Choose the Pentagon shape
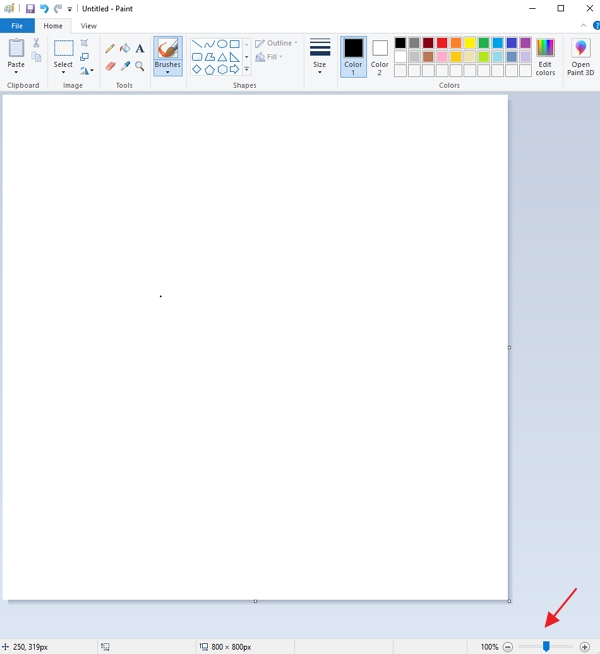The width and height of the screenshot is (600, 654). [209, 69]
